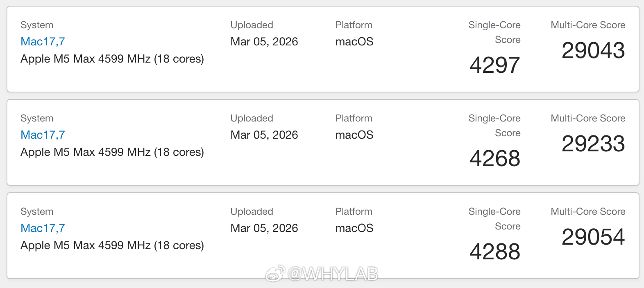Click the Apple M5 Max description in bottom card
The image size is (644, 288).
coord(112,245)
